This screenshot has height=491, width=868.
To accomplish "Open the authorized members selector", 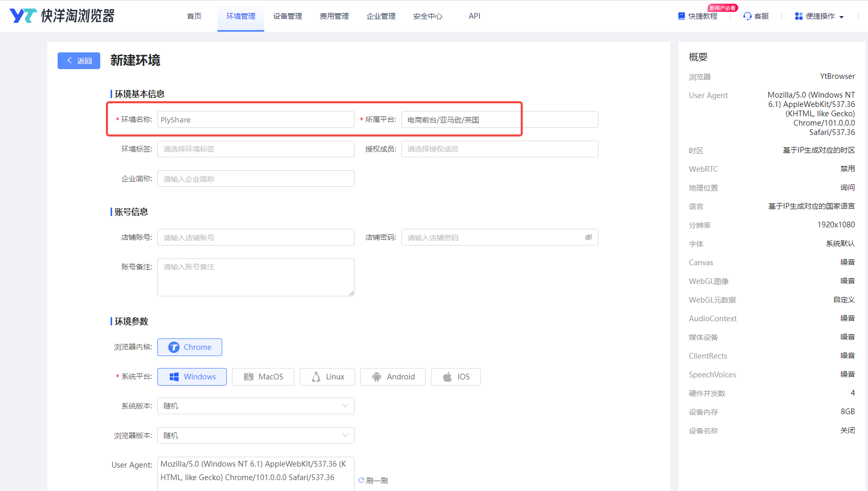I will (x=500, y=149).
